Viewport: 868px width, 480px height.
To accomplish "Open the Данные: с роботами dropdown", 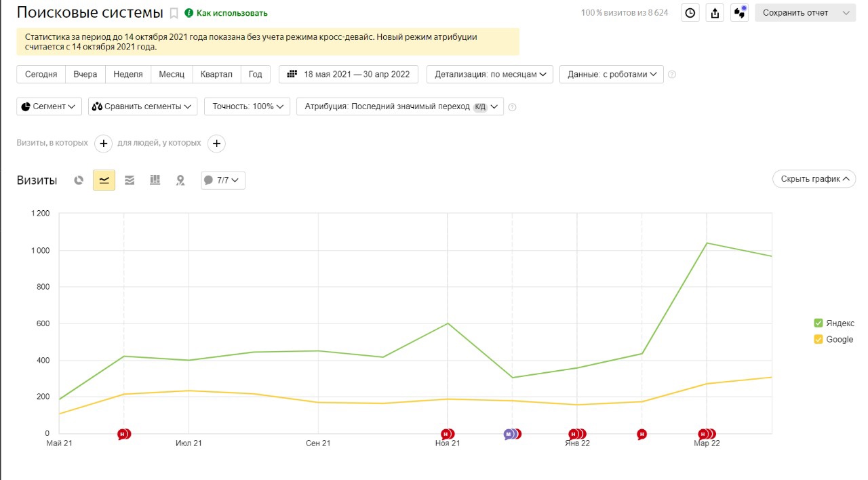I will point(611,75).
